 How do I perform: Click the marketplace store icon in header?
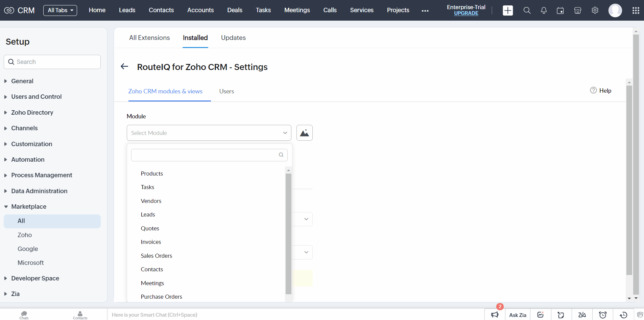[577, 10]
